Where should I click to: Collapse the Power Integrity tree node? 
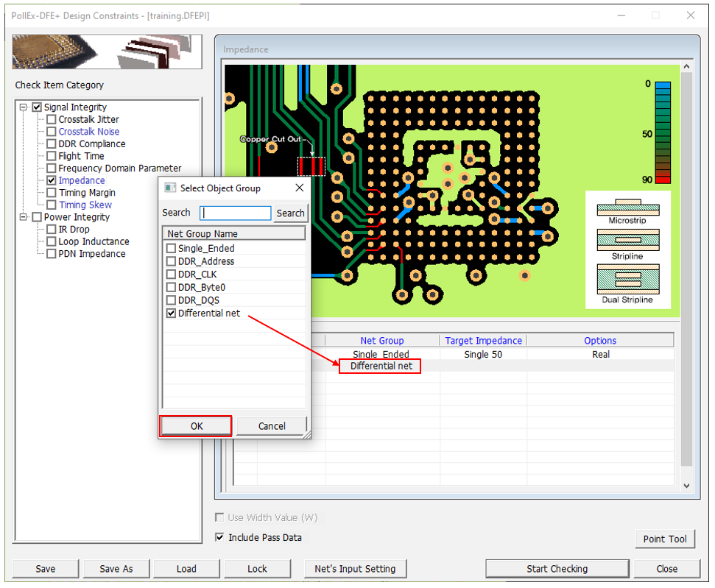(x=24, y=217)
